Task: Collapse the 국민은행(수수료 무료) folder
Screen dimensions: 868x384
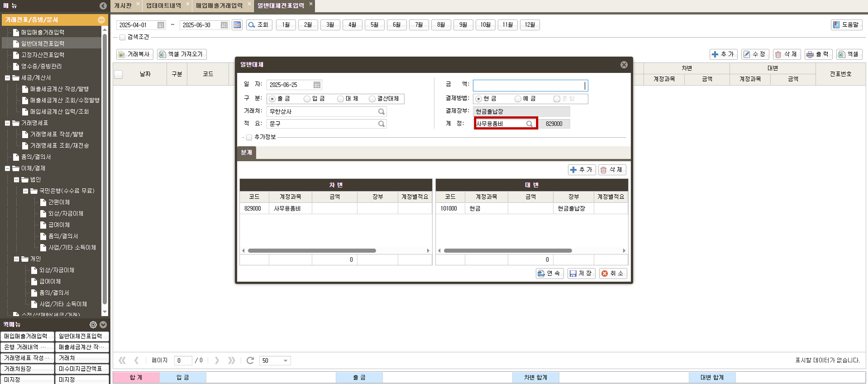Action: [25, 191]
